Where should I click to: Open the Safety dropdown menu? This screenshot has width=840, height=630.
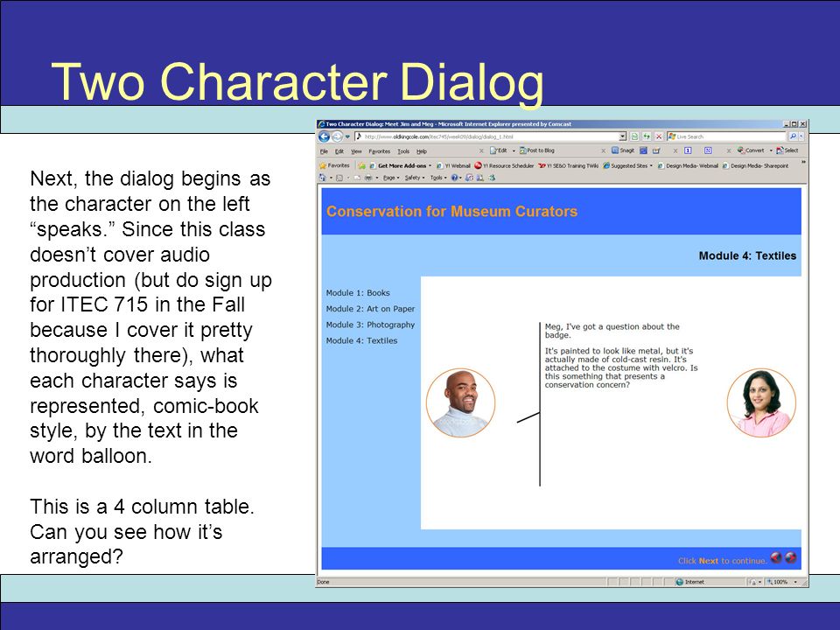pyautogui.click(x=415, y=178)
